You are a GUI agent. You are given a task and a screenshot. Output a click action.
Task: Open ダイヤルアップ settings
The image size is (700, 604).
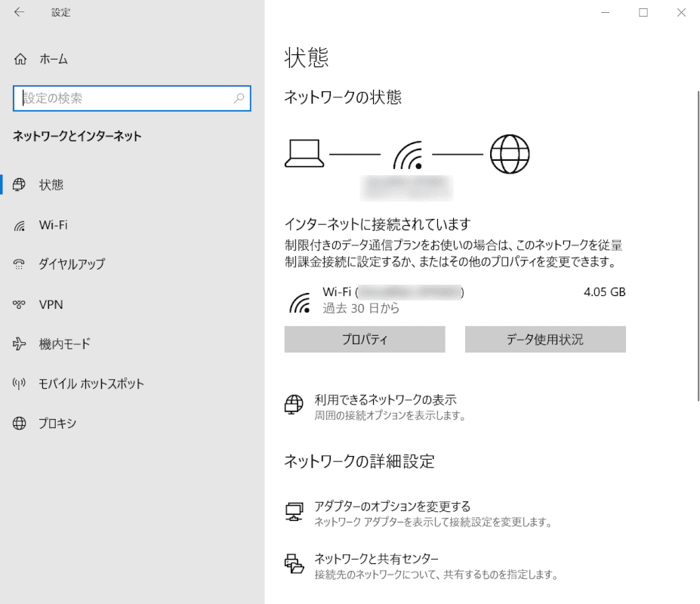pos(132,264)
